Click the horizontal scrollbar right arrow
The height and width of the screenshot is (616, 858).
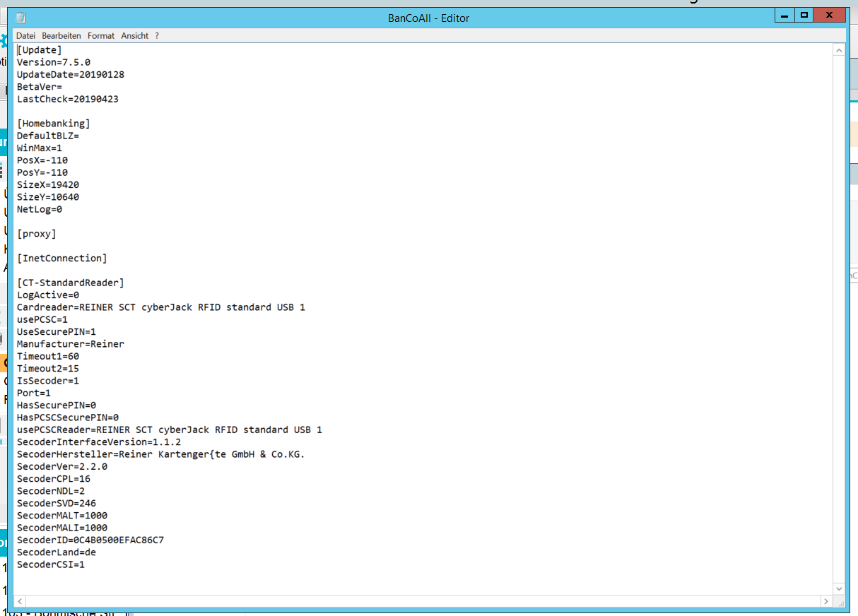(x=826, y=601)
